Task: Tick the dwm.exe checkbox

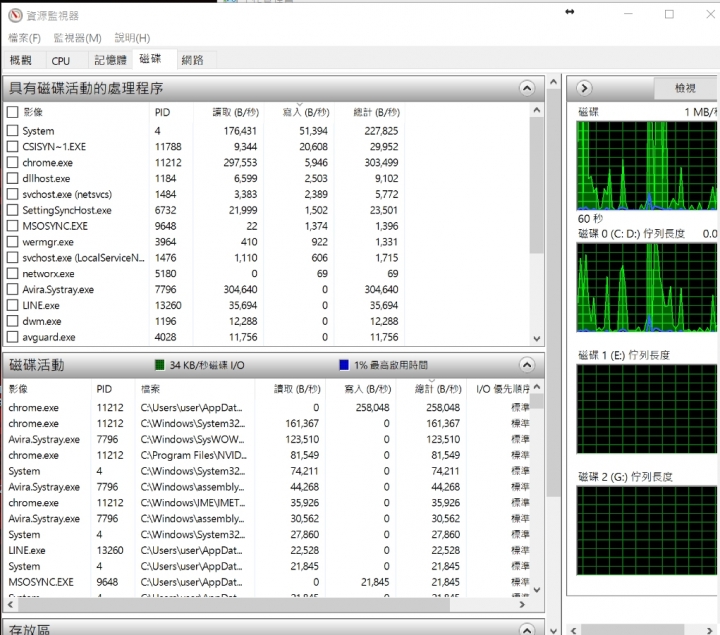Action: coord(13,321)
